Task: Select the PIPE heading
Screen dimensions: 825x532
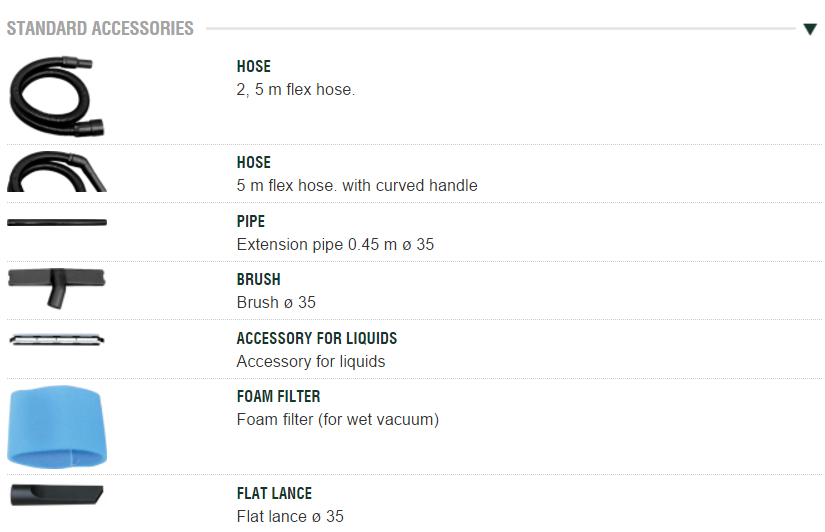Action: pyautogui.click(x=251, y=221)
